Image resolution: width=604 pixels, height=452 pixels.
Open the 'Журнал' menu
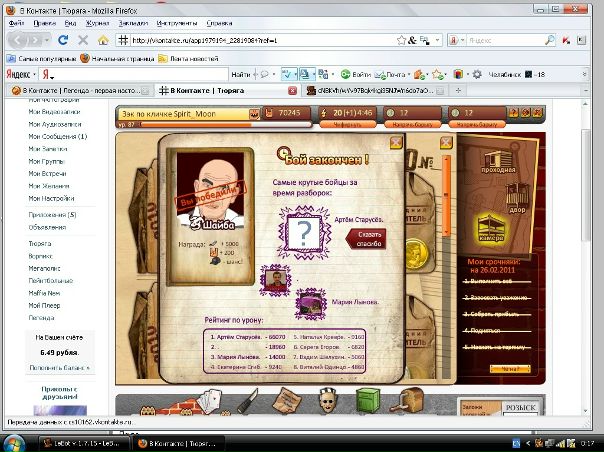[x=98, y=21]
